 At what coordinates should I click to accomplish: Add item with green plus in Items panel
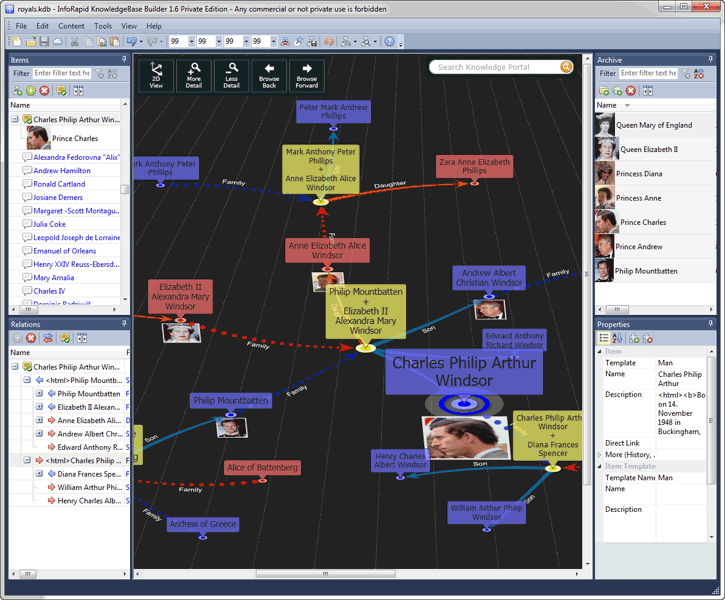31,91
